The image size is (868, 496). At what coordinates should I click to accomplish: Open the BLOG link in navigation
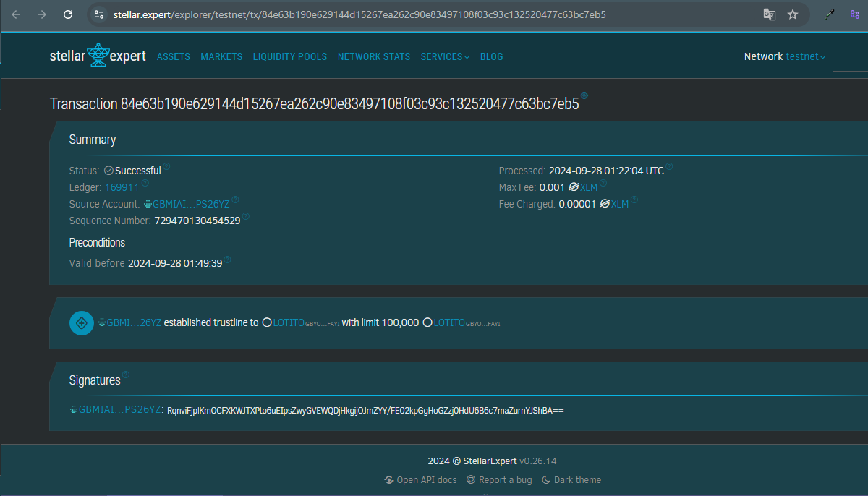pyautogui.click(x=492, y=56)
